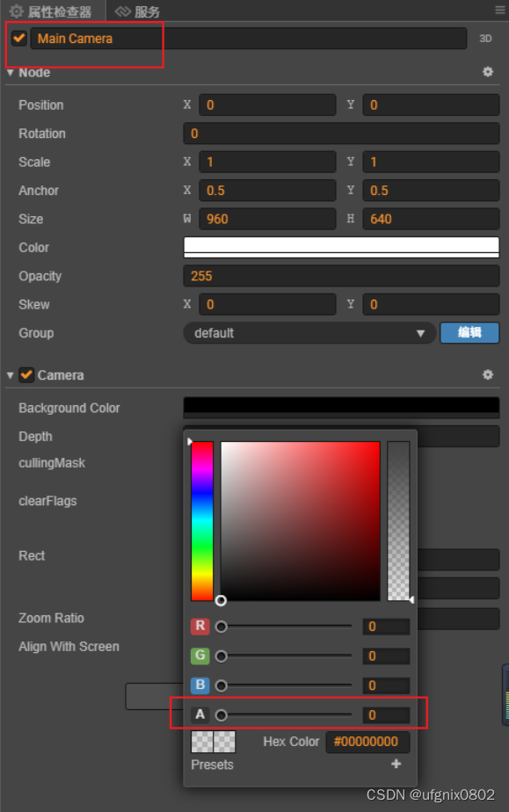Click the R red channel slider

[284, 627]
